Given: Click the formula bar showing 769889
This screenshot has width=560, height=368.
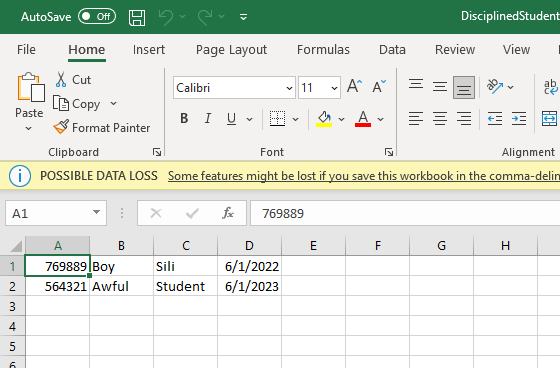Looking at the screenshot, I should click(x=405, y=213).
